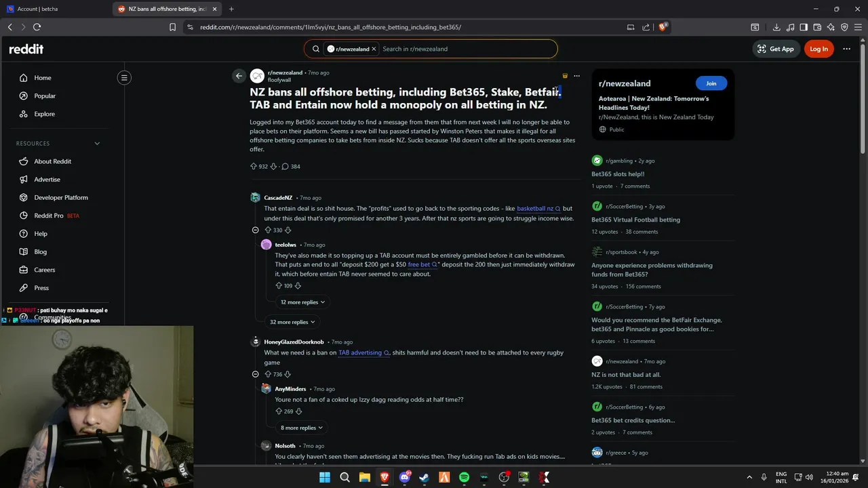Open the Home feed icon
The width and height of the screenshot is (868, 488).
click(x=24, y=78)
